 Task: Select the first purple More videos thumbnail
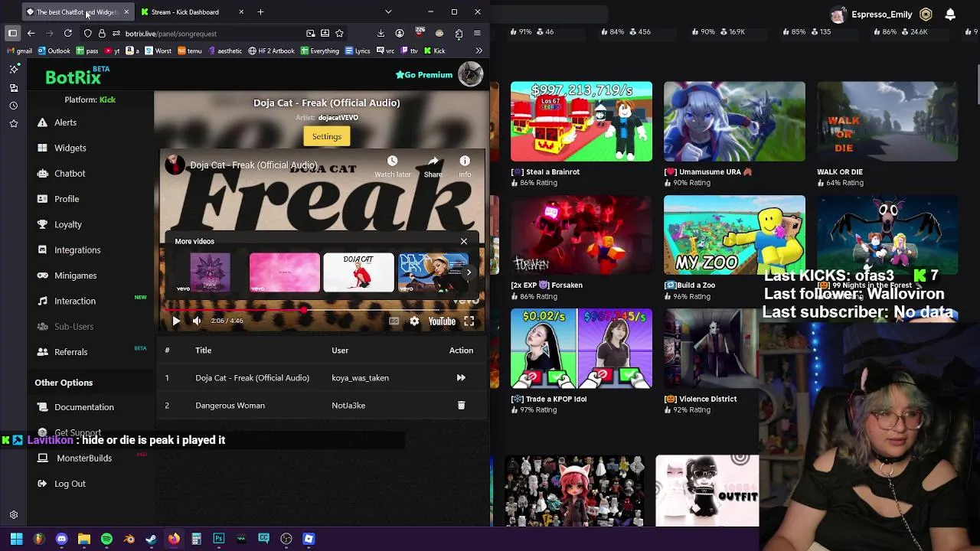click(210, 272)
